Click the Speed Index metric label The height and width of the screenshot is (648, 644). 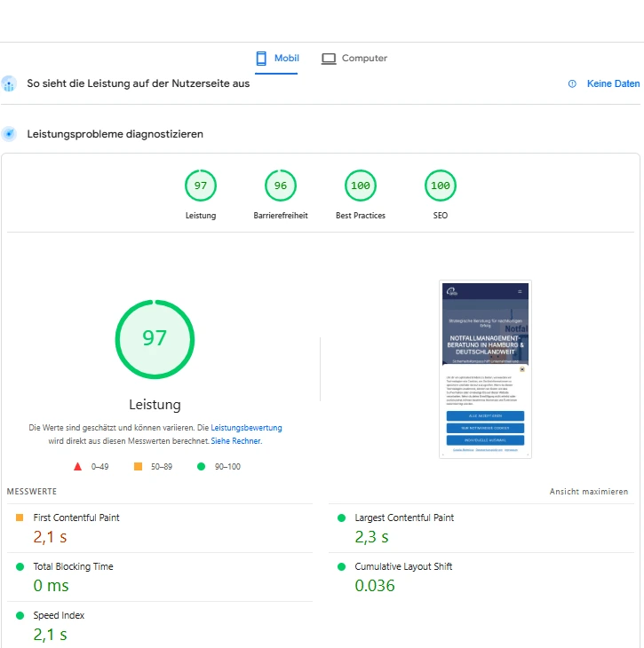coord(59,615)
